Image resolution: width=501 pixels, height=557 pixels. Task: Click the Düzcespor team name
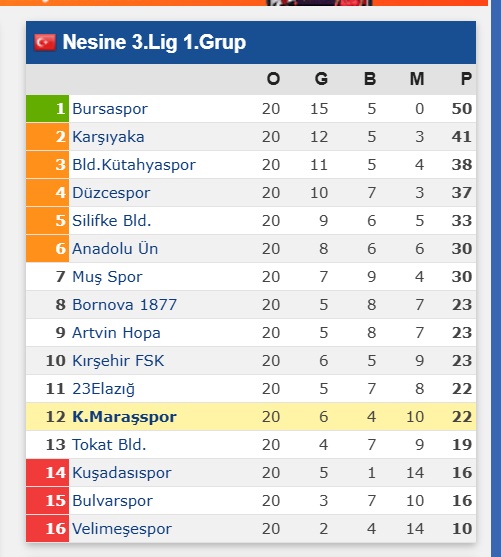[x=111, y=193]
